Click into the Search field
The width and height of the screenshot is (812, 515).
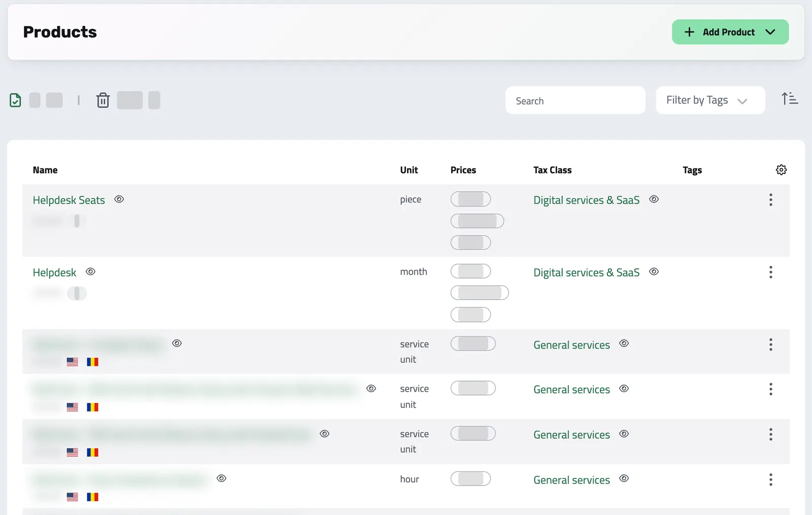pos(575,100)
